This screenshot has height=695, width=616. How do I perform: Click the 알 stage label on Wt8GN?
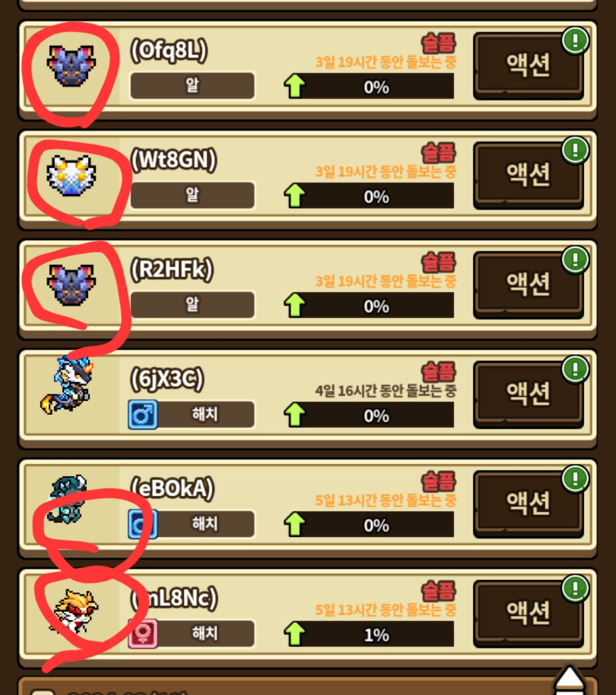tap(192, 195)
